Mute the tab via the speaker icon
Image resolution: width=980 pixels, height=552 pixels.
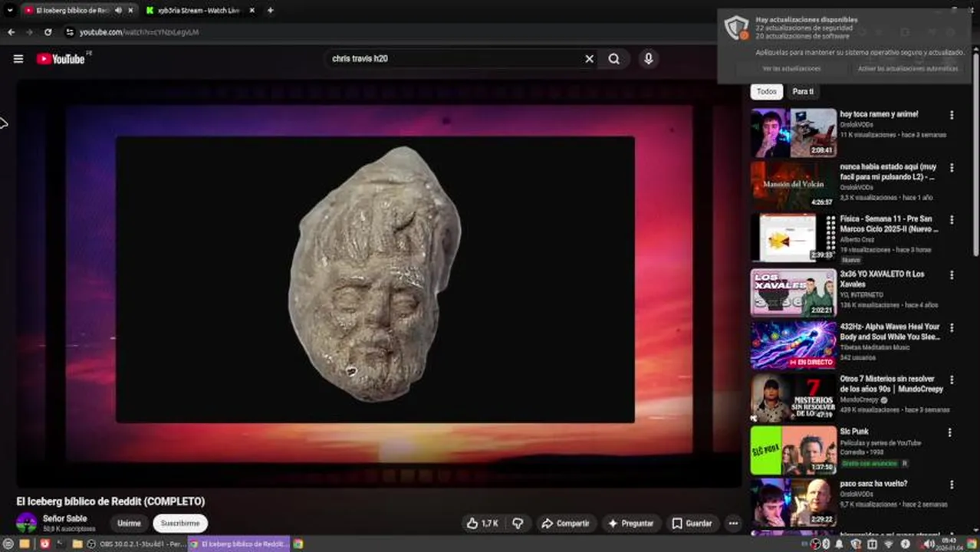coord(118,10)
